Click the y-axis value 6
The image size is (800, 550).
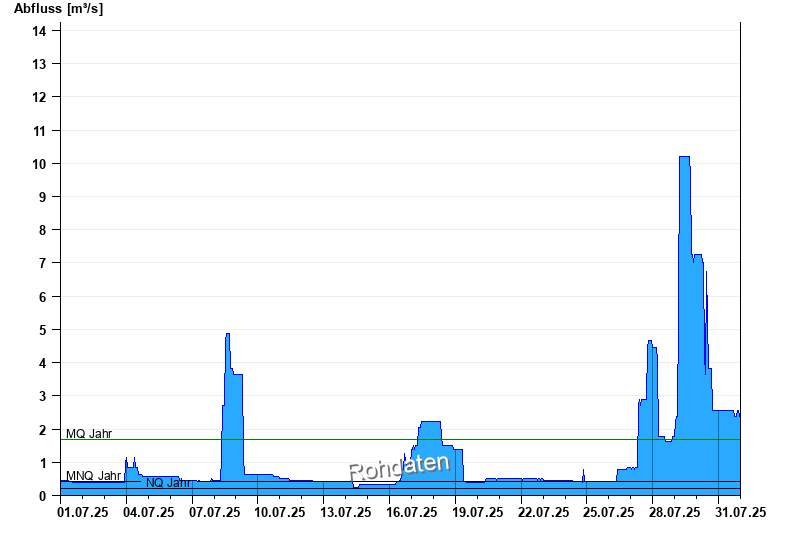(x=42, y=297)
